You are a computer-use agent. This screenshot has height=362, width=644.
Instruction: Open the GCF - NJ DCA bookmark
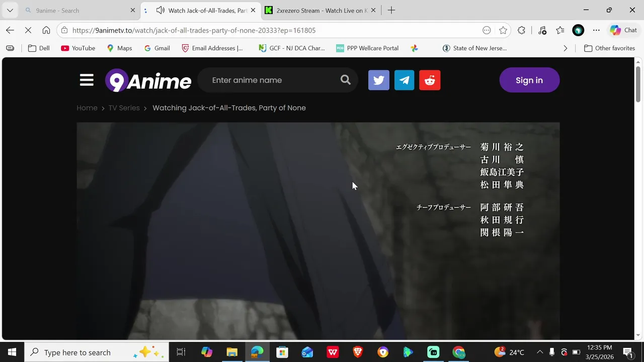[x=291, y=48]
